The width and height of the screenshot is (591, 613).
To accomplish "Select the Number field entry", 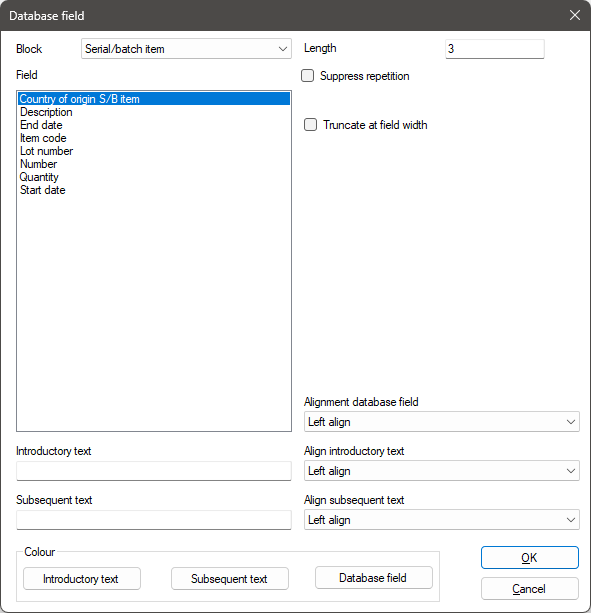I will [38, 164].
